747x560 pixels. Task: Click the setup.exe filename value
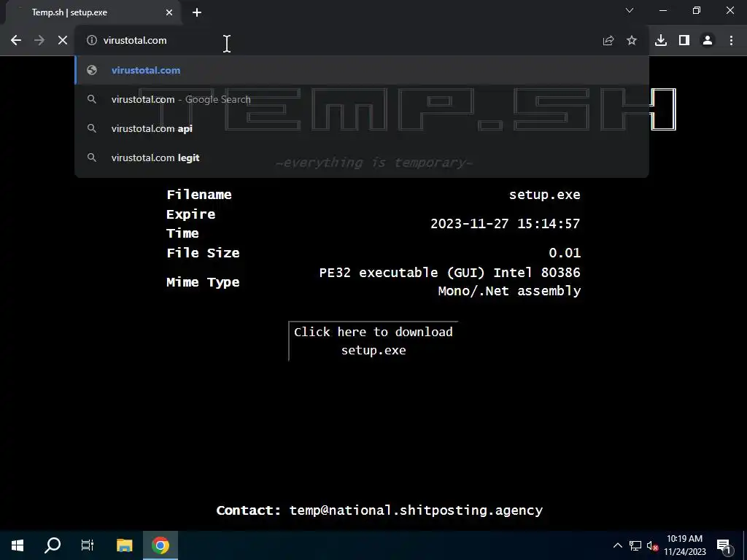tap(544, 195)
